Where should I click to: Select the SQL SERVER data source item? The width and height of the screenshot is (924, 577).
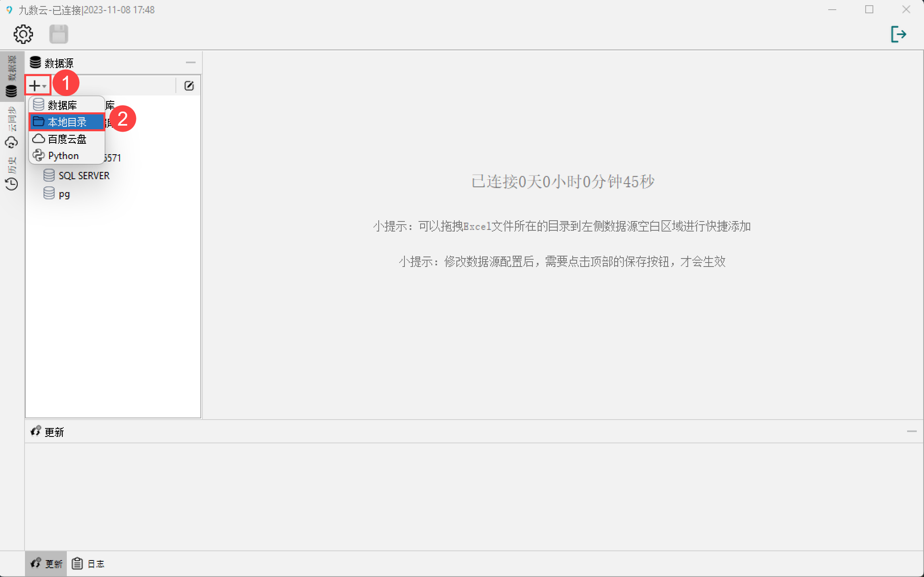pyautogui.click(x=84, y=176)
